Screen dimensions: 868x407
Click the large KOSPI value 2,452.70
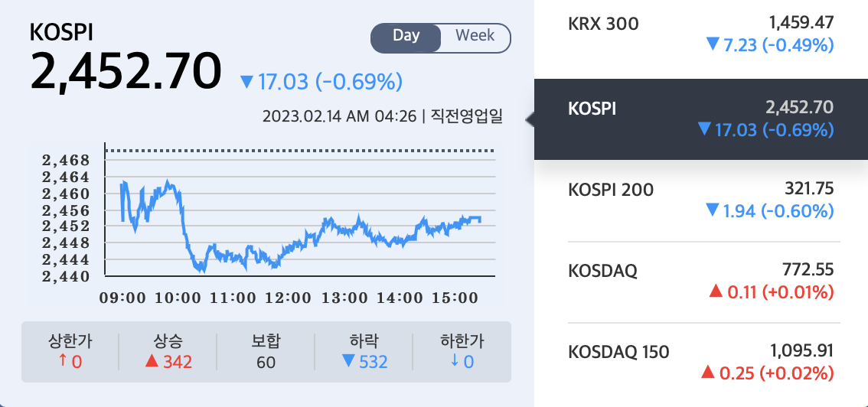(126, 70)
